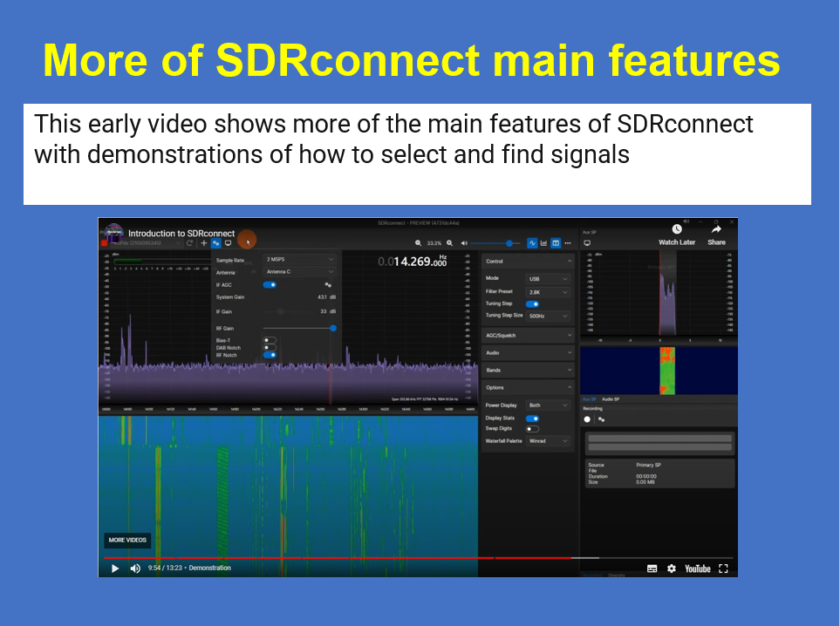Viewport: 840px width, 626px height.
Task: Switch to the Audio SP tab
Action: [x=611, y=399]
